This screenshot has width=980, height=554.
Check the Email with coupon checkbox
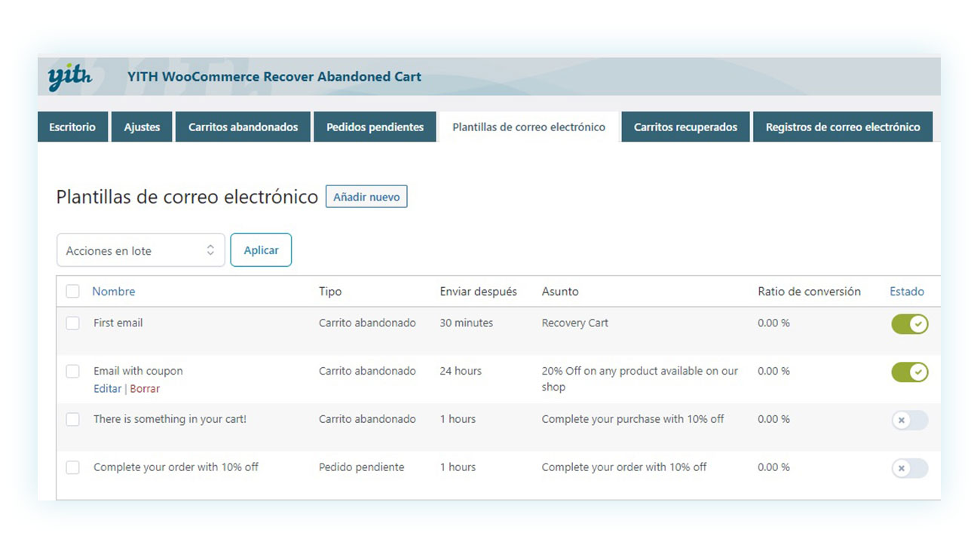tap(72, 371)
